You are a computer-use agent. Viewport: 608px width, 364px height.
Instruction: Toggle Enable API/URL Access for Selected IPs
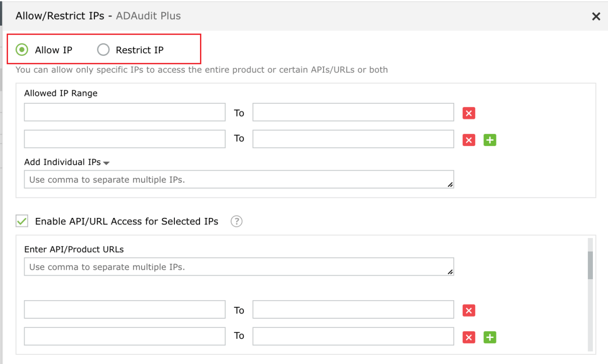22,221
